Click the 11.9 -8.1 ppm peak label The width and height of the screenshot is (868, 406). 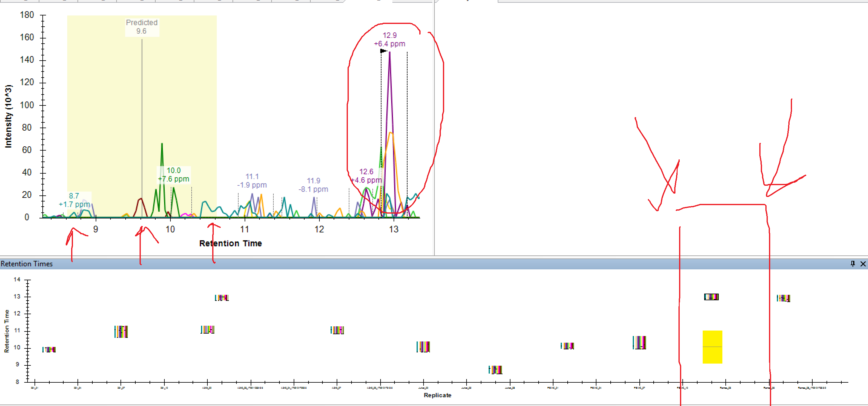[x=313, y=185]
